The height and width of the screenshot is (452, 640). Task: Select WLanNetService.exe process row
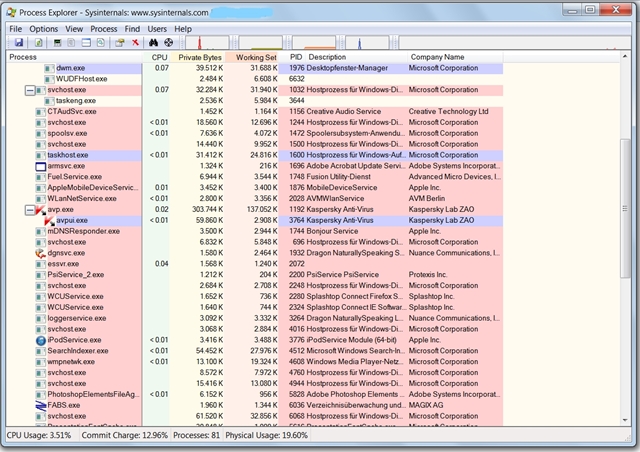click(x=255, y=199)
